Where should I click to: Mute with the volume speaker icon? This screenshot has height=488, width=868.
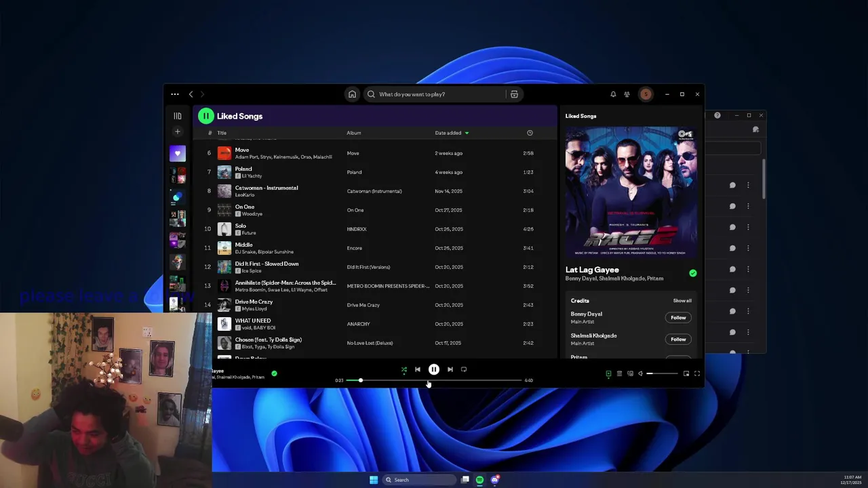click(x=640, y=373)
